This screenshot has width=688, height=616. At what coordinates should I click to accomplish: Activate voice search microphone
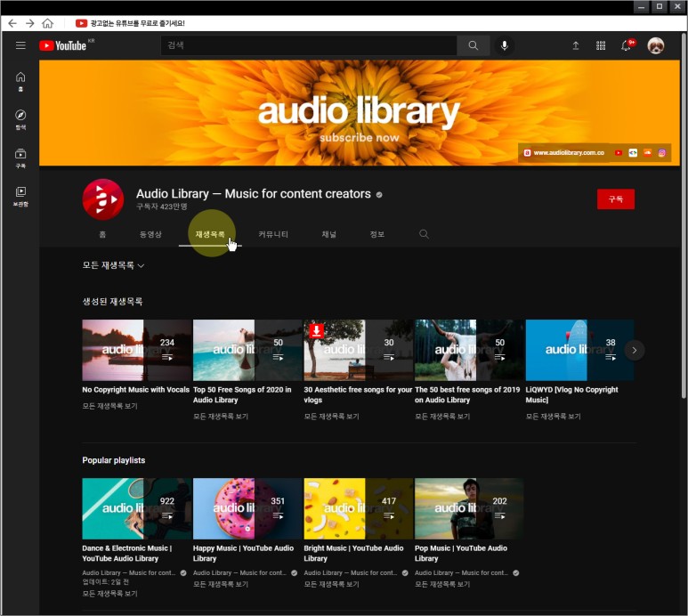tap(505, 45)
